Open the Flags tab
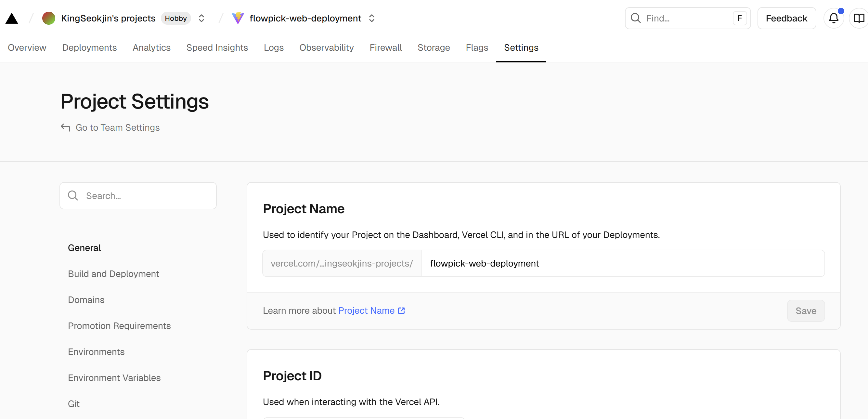Viewport: 868px width, 419px height. 477,47
